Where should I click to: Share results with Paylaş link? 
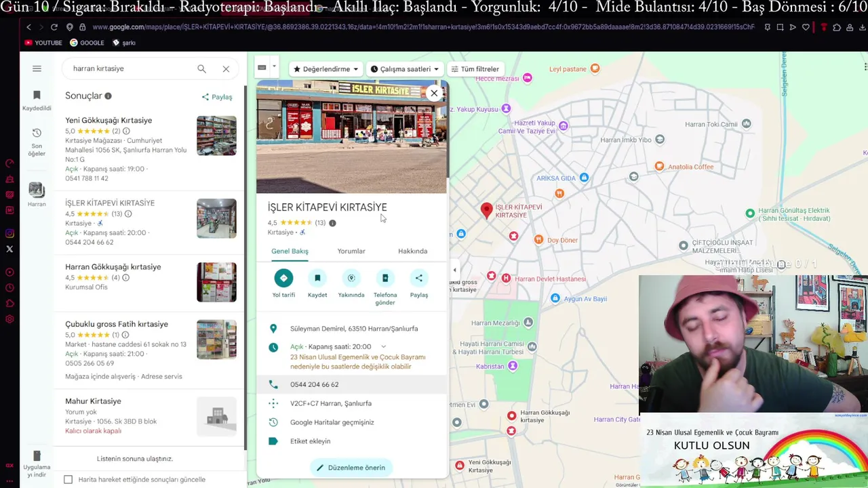click(x=217, y=97)
